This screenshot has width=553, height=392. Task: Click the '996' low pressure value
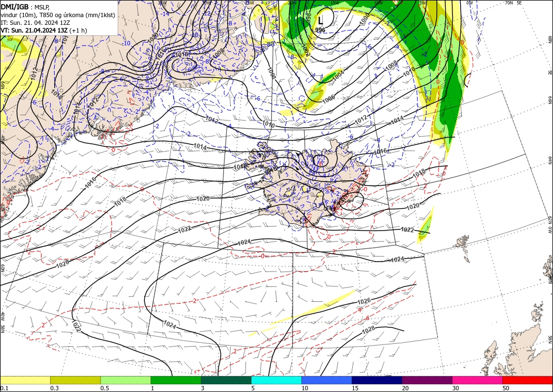click(x=320, y=30)
